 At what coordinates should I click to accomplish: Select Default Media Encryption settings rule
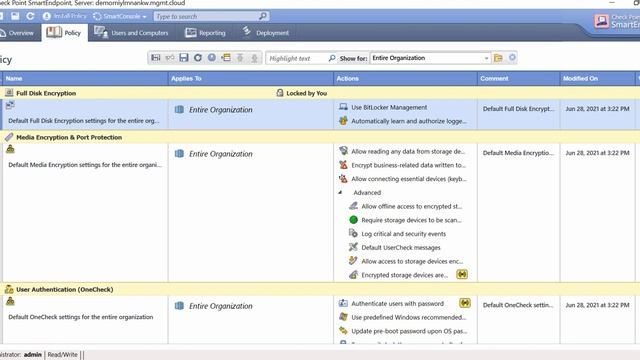[x=85, y=165]
